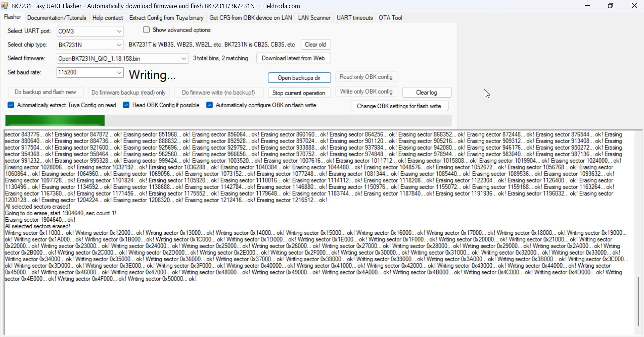Viewport: 644px width, 337px height.
Task: Click the Open backups dir button
Action: click(x=299, y=78)
